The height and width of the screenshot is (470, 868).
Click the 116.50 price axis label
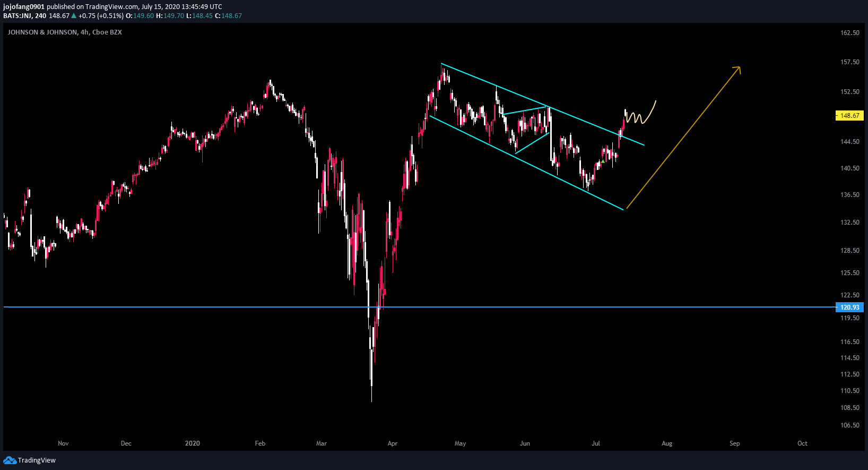coord(850,342)
